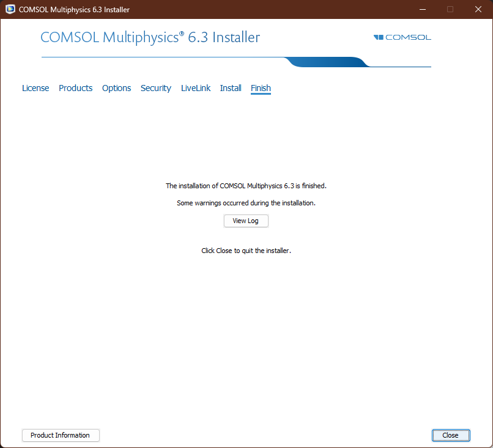Click the View Log button

tap(246, 221)
